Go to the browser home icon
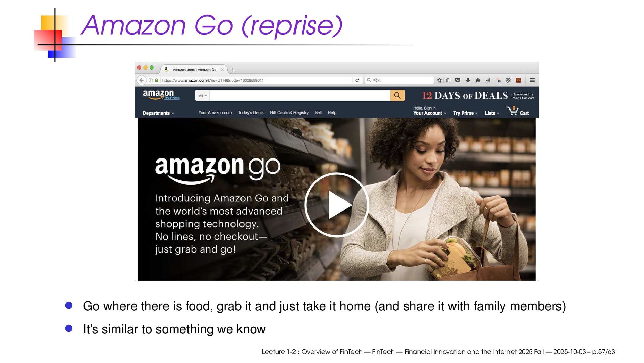Screen dimensions: 644x363 click(x=478, y=80)
